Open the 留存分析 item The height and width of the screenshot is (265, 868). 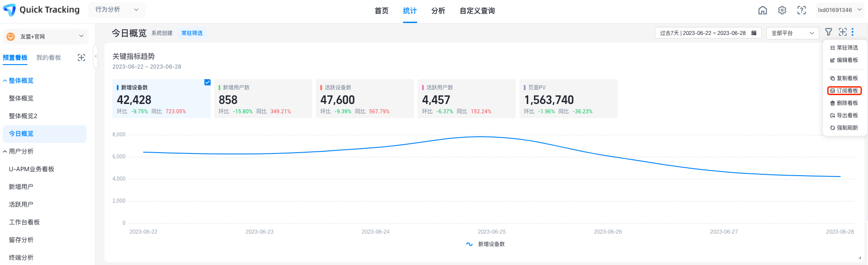pyautogui.click(x=21, y=240)
